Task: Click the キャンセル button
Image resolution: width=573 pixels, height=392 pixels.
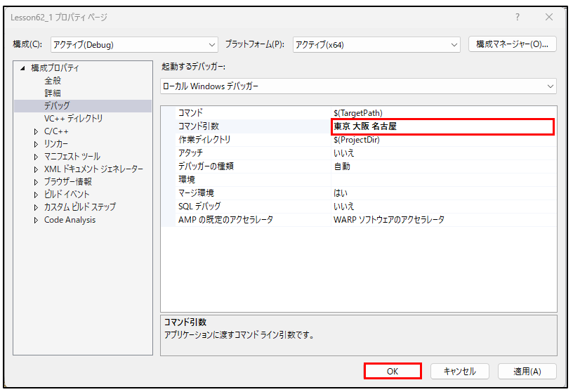Action: tap(459, 371)
